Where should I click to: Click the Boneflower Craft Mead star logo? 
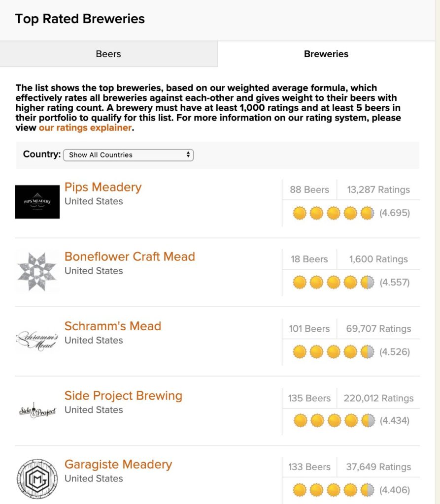(x=37, y=272)
